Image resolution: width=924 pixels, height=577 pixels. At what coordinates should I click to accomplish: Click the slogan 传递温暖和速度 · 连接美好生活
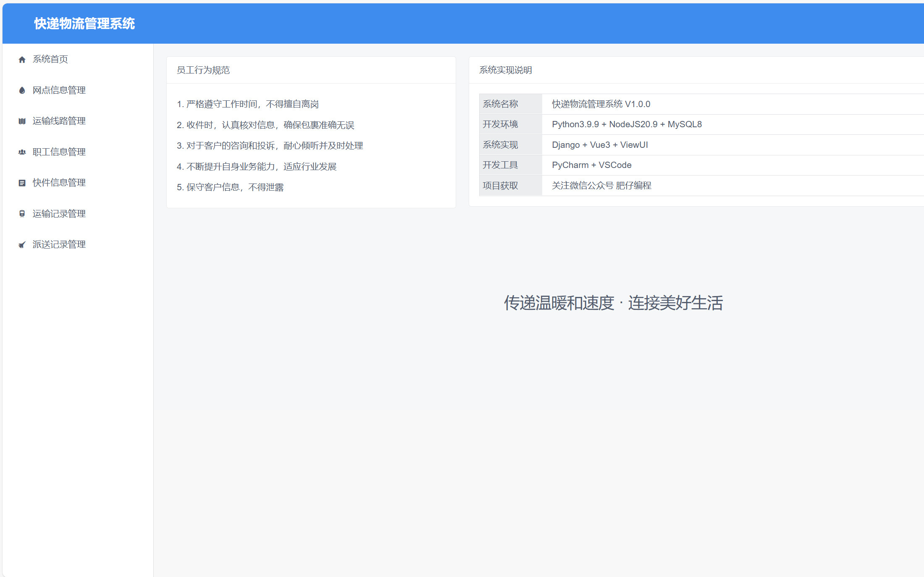[x=614, y=303]
